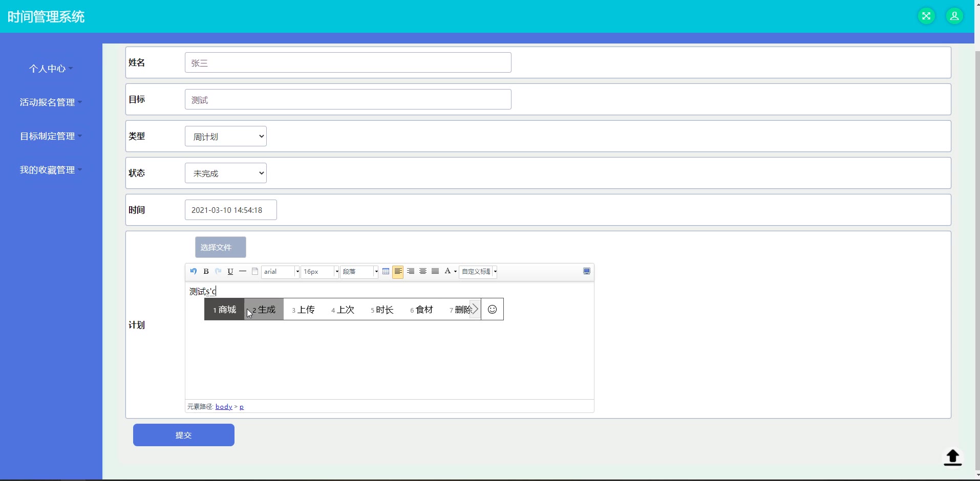The height and width of the screenshot is (481, 980).
Task: Click the 提交 submit button
Action: coord(184,435)
